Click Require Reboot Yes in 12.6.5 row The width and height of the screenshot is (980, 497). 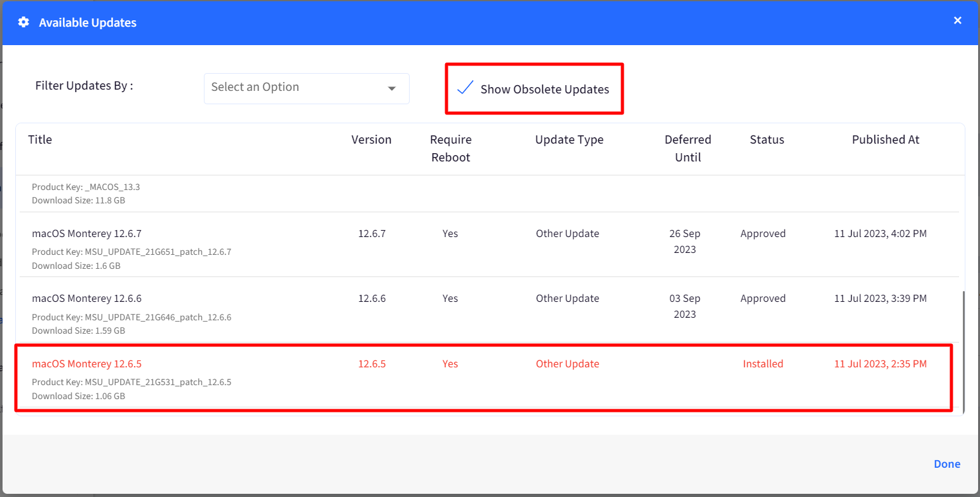pos(450,364)
